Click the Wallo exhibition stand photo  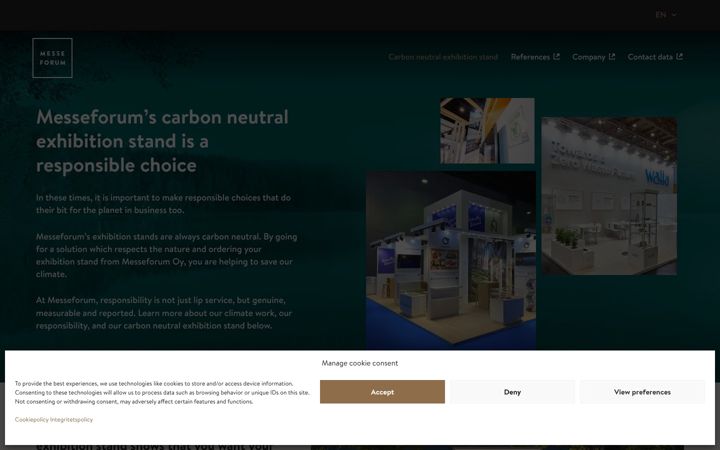(609, 196)
